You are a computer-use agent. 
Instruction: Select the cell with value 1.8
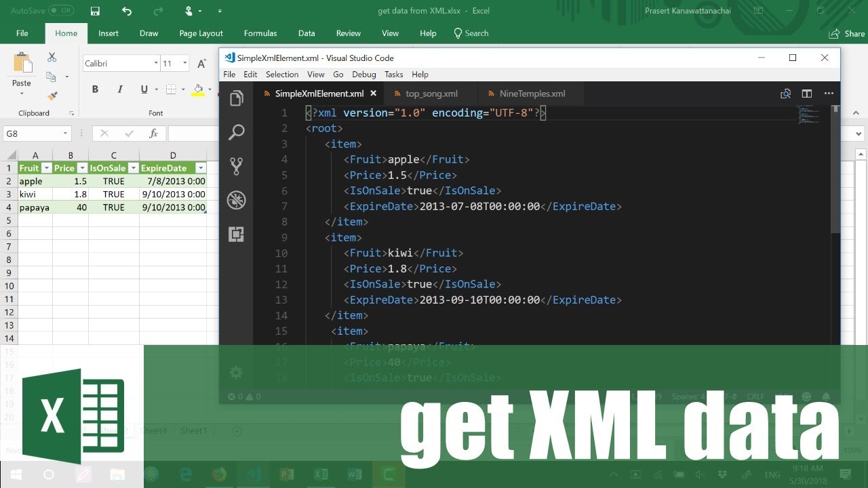[71, 194]
